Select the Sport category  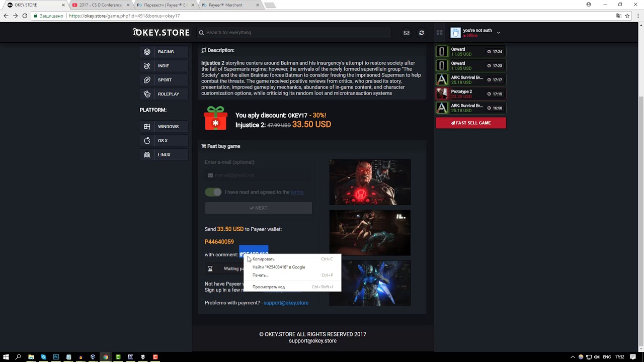pyautogui.click(x=164, y=80)
